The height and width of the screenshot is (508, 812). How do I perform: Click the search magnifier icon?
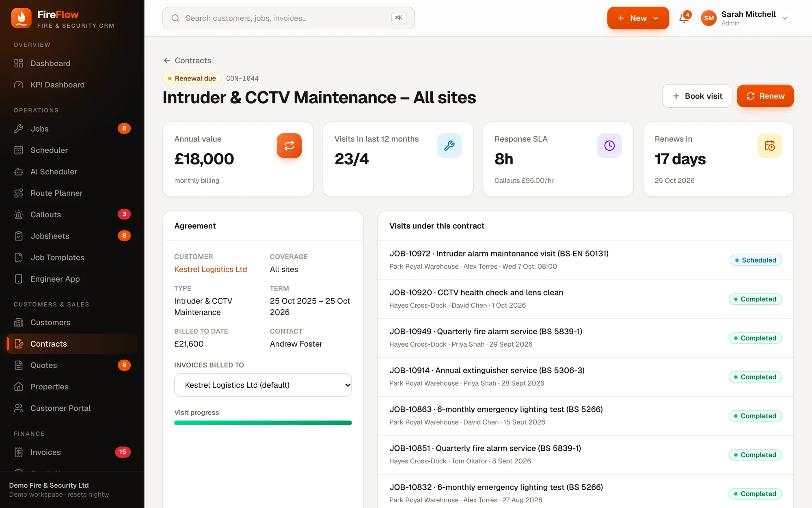175,18
